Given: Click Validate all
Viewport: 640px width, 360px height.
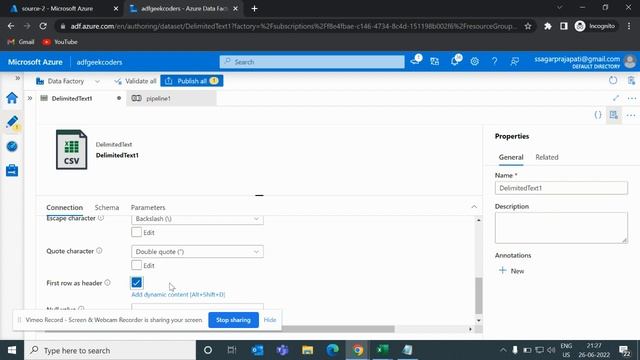Looking at the screenshot, I should pos(135,81).
